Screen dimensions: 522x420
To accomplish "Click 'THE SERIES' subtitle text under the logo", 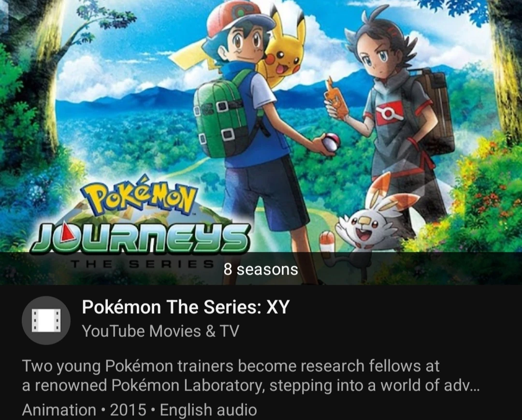I will (142, 264).
